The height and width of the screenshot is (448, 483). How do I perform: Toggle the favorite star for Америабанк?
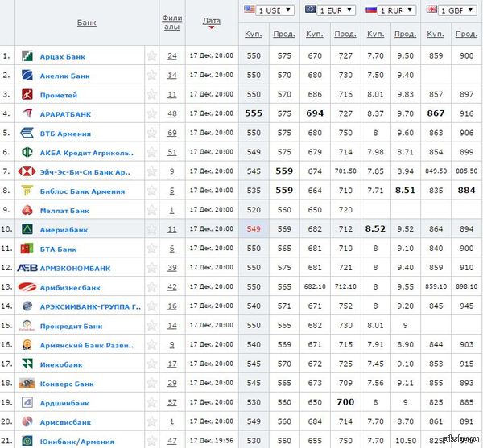tap(151, 229)
